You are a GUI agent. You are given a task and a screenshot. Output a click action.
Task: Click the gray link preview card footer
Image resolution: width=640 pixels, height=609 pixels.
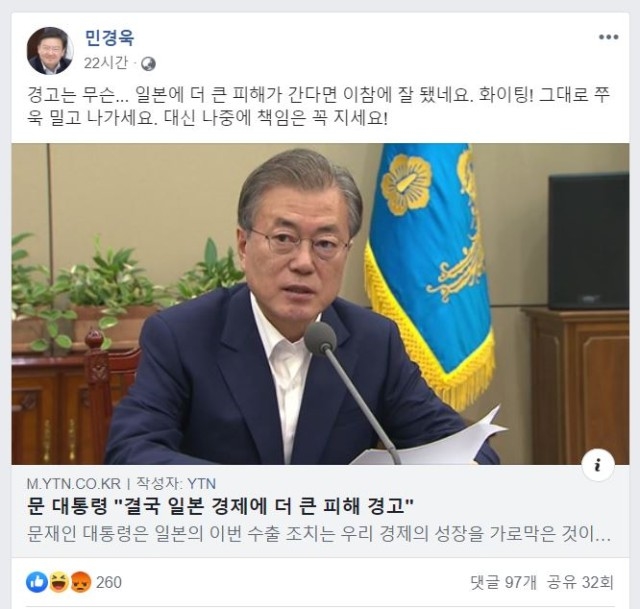[x=320, y=511]
